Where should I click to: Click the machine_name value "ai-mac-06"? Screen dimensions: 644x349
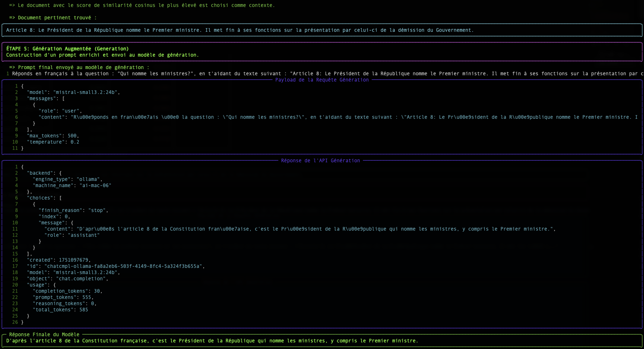[95, 186]
